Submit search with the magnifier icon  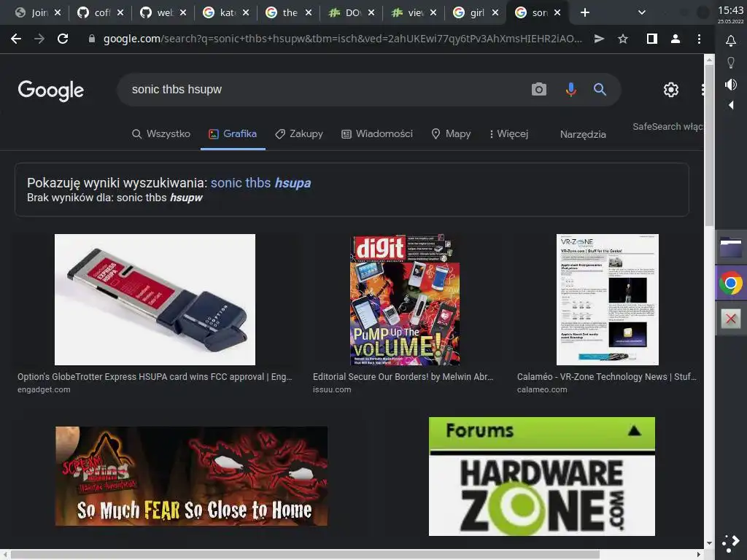pyautogui.click(x=600, y=89)
